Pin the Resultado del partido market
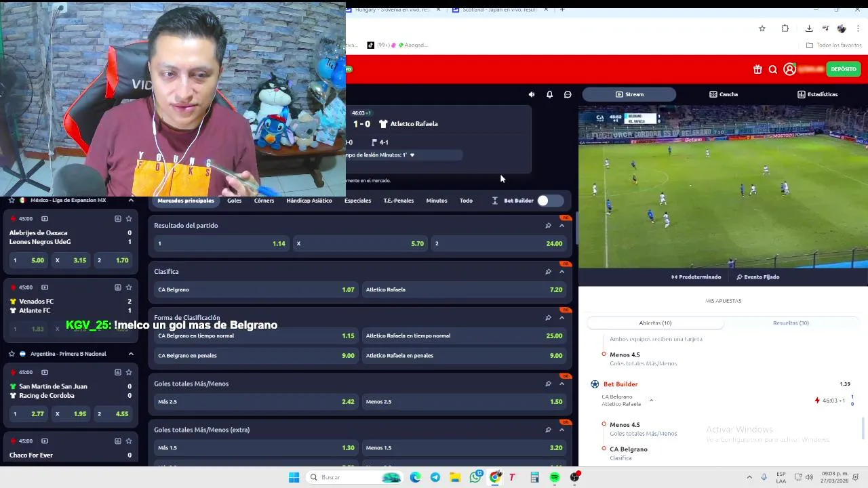This screenshot has width=868, height=488. 548,225
